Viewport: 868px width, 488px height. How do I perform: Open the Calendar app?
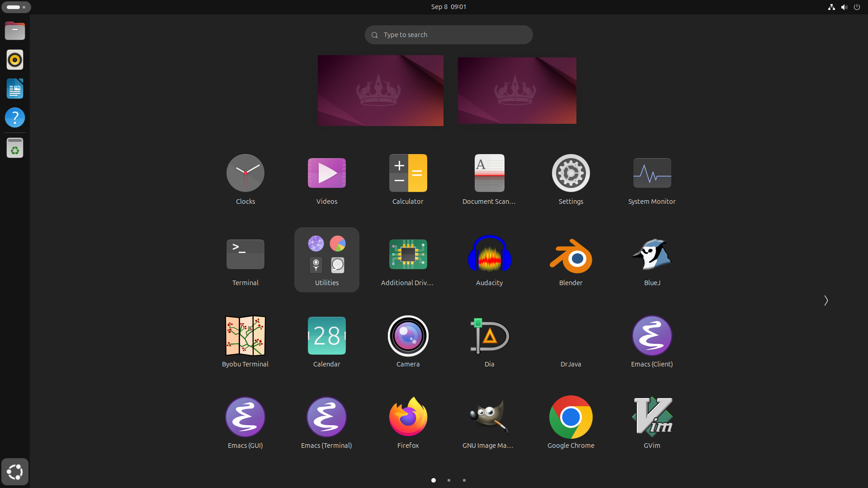pos(327,342)
